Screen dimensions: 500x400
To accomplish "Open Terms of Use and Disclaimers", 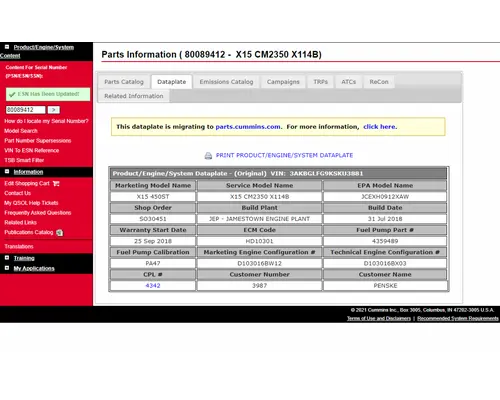I will click(379, 318).
